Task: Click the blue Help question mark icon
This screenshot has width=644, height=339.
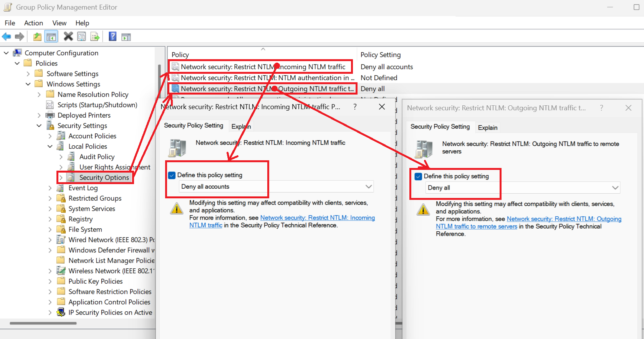Action: [113, 37]
